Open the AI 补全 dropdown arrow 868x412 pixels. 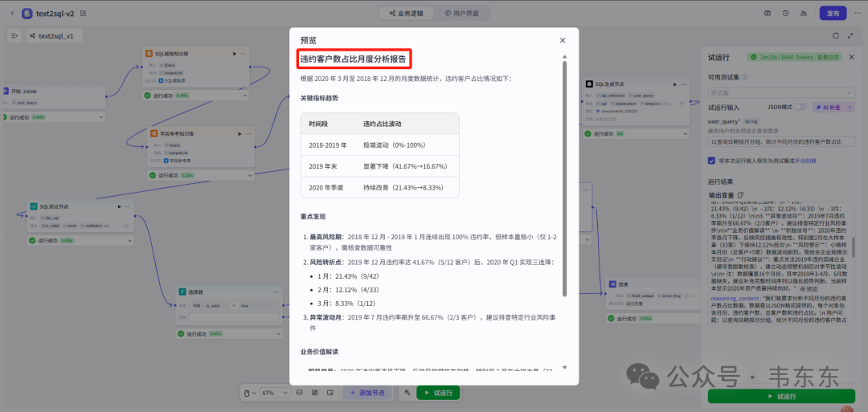coord(850,108)
